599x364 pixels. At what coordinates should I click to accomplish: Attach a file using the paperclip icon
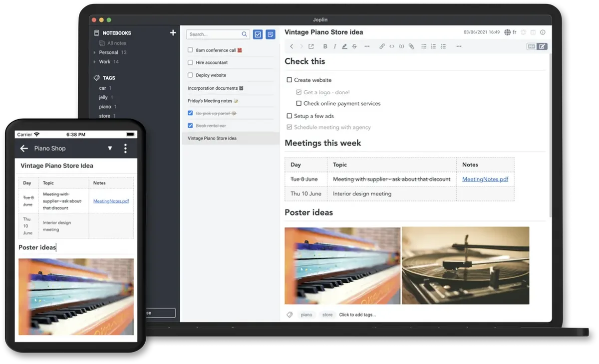411,46
